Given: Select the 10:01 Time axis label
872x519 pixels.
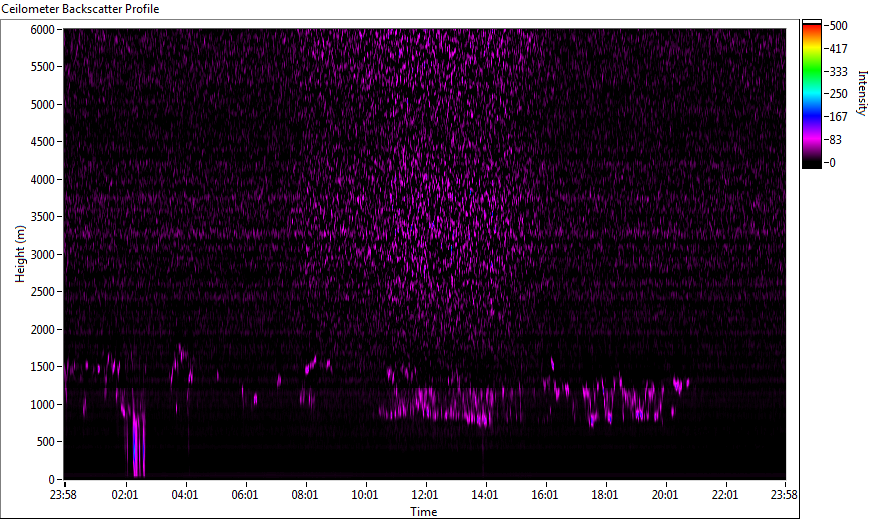Looking at the screenshot, I should (x=365, y=495).
